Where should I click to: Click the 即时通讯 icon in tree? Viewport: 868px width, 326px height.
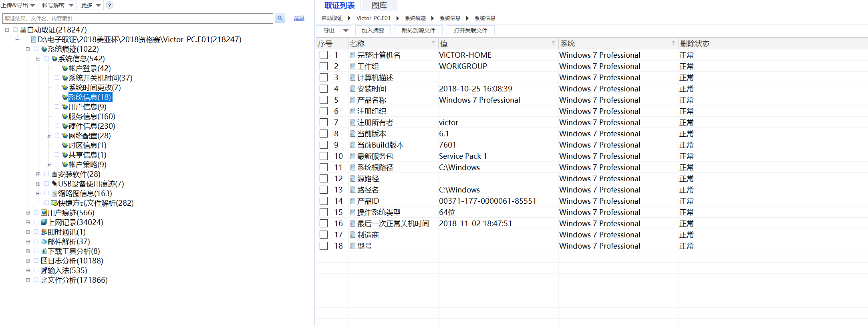44,232
